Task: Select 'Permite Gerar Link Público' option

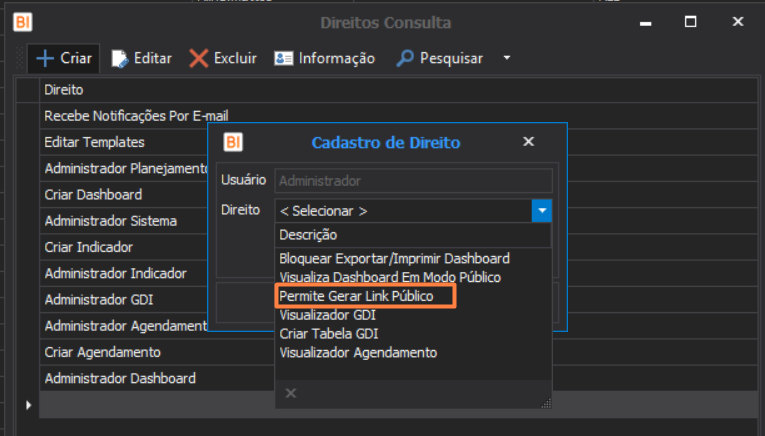Action: pyautogui.click(x=357, y=297)
